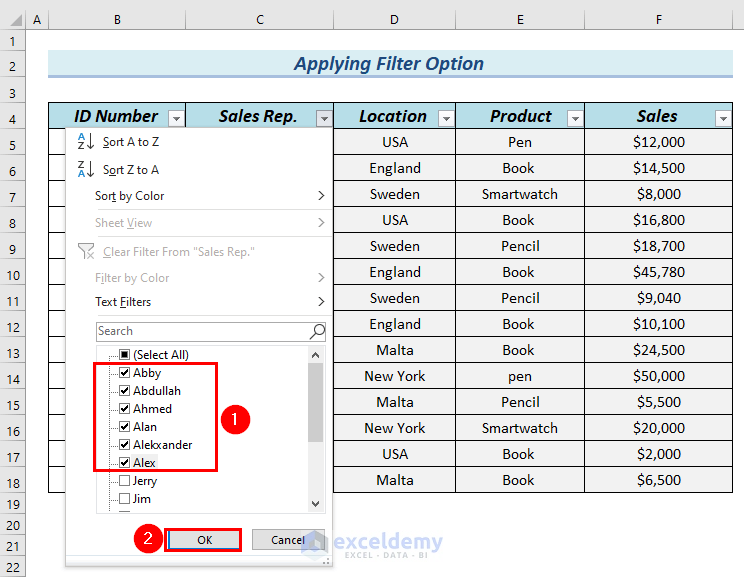Click the Cancel button
744x577 pixels.
pos(287,540)
